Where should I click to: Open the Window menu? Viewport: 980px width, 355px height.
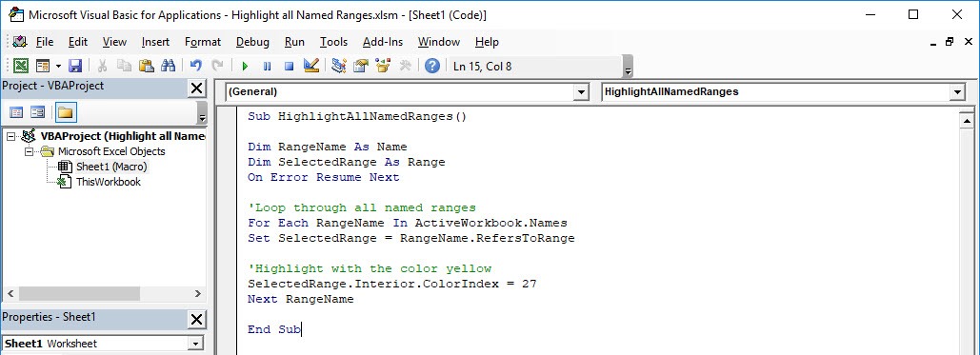click(x=439, y=42)
